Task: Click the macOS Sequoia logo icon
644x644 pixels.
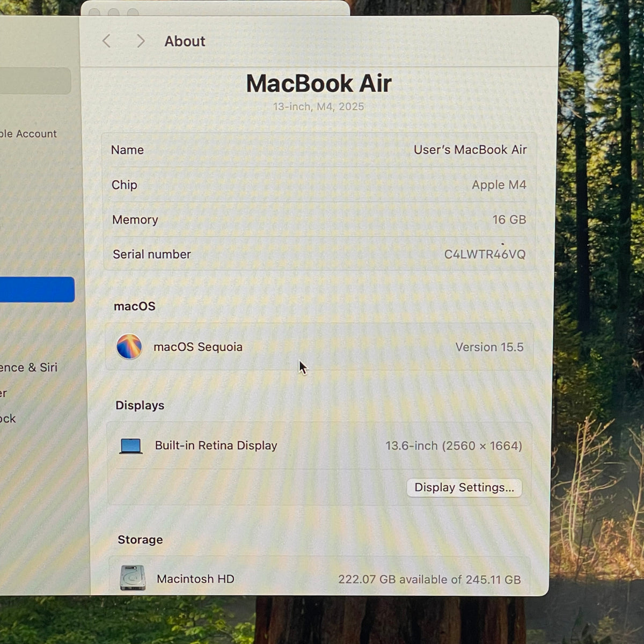Action: (129, 346)
